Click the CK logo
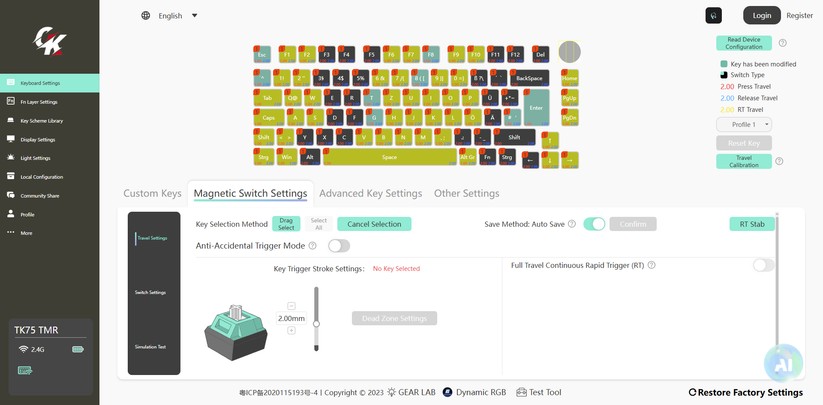This screenshot has height=405, width=823. (50, 40)
